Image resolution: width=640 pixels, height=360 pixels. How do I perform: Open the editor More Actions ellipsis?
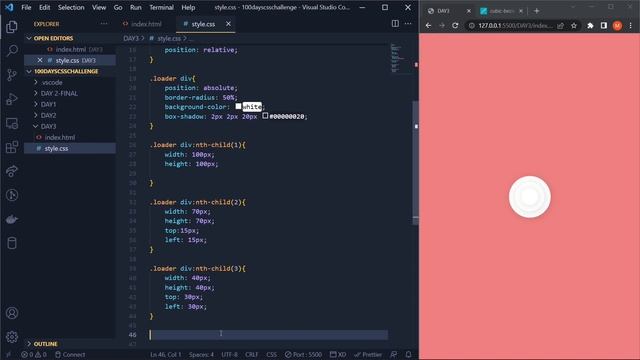click(x=408, y=24)
